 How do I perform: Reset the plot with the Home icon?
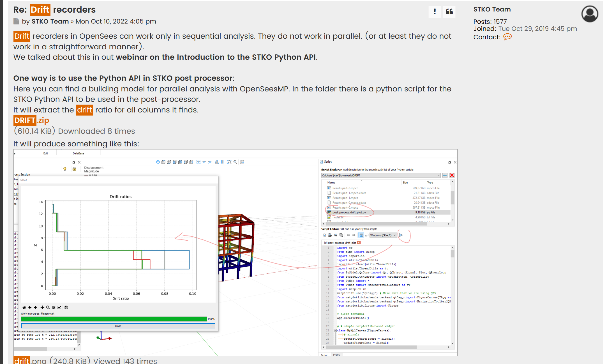click(24, 307)
